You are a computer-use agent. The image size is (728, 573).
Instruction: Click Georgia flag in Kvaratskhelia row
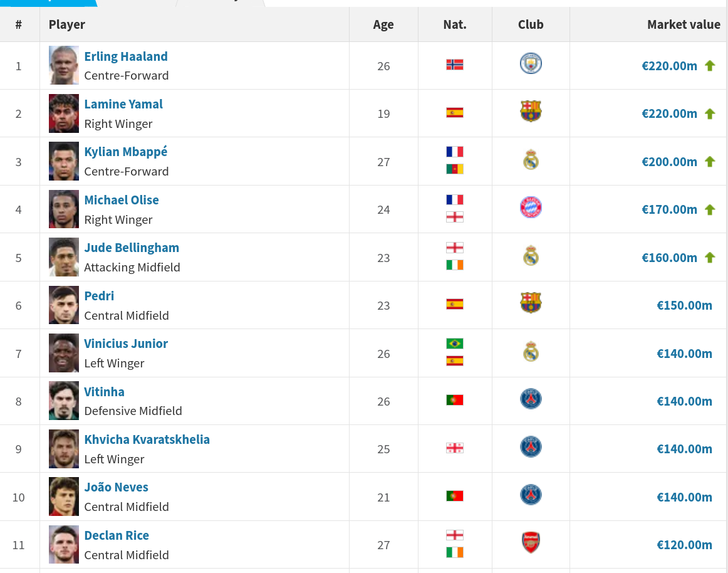(x=455, y=448)
